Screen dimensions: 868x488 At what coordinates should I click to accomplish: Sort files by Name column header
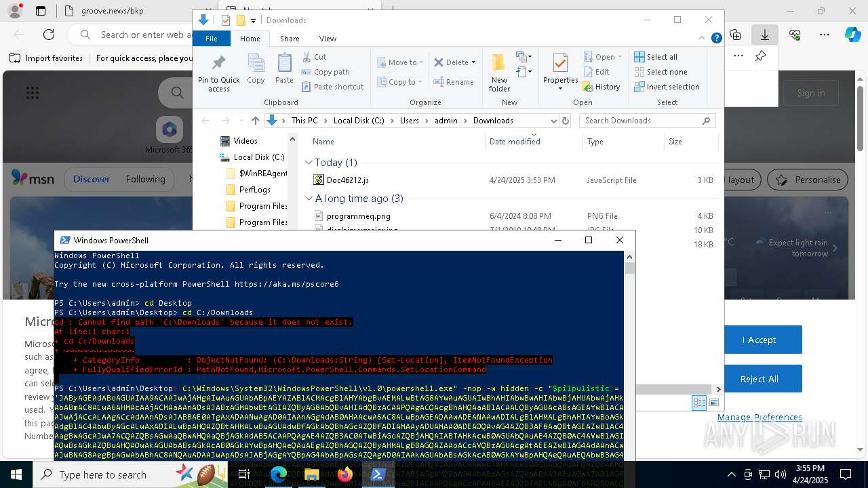[x=397, y=142]
